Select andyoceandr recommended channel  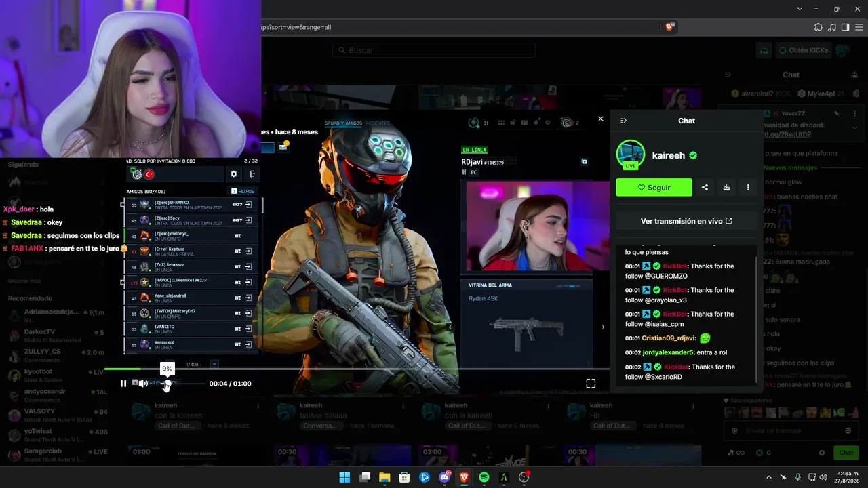coord(56,394)
